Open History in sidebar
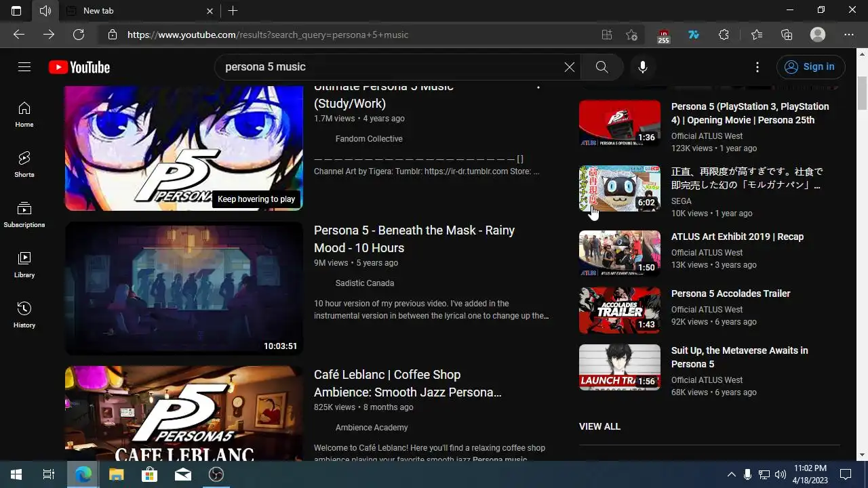Screen dimensions: 868x488 click(24, 315)
